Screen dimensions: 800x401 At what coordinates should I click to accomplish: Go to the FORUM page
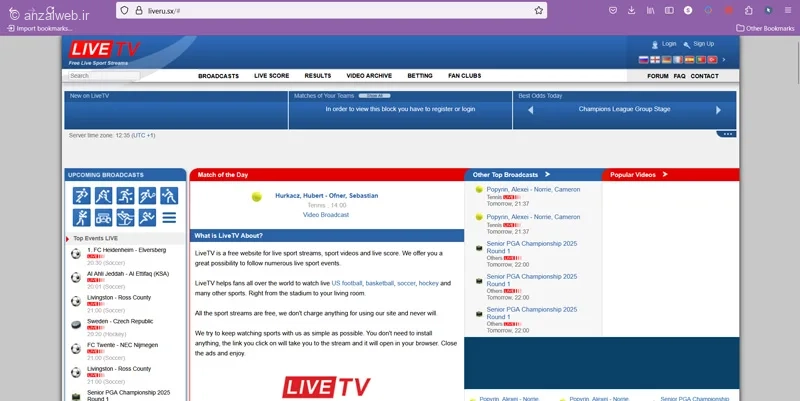(x=658, y=76)
